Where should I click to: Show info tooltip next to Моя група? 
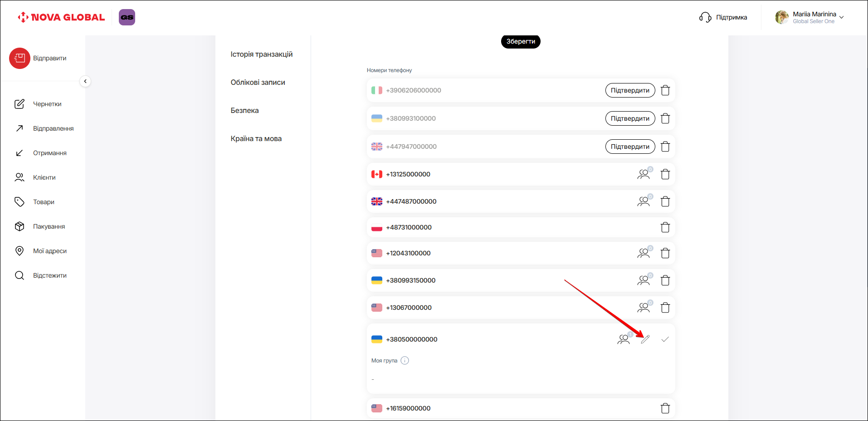(x=405, y=361)
